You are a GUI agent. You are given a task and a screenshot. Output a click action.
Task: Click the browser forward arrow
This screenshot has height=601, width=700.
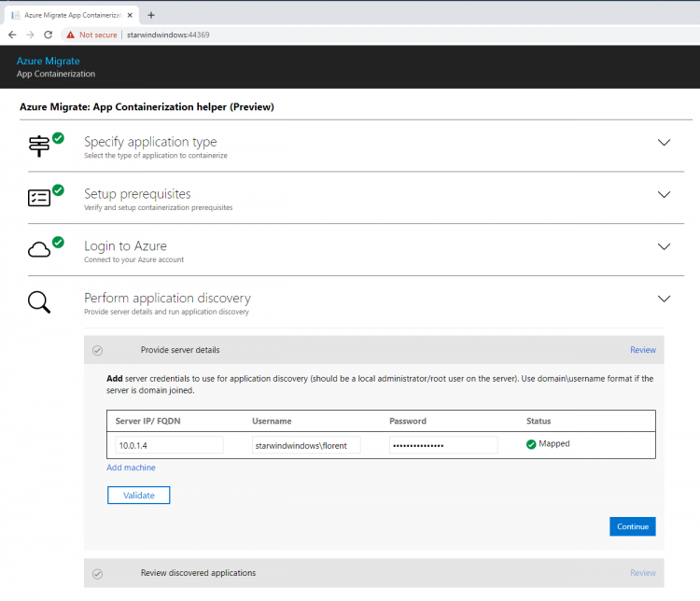click(30, 35)
